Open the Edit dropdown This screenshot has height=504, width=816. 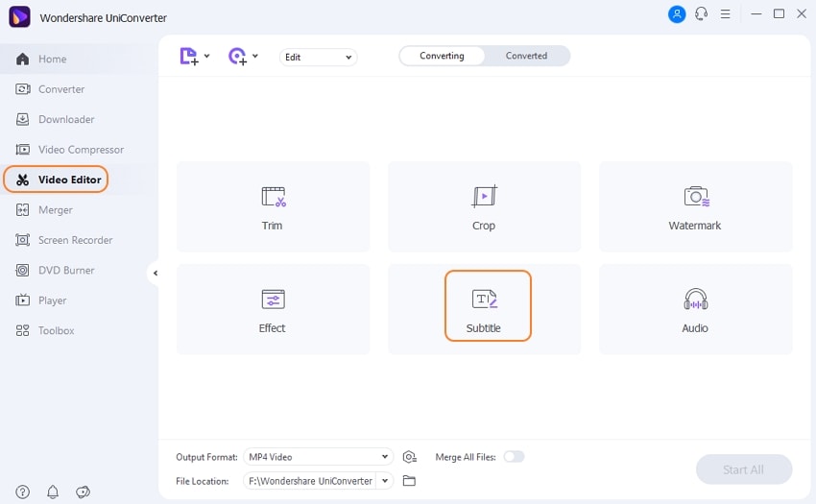tap(318, 58)
